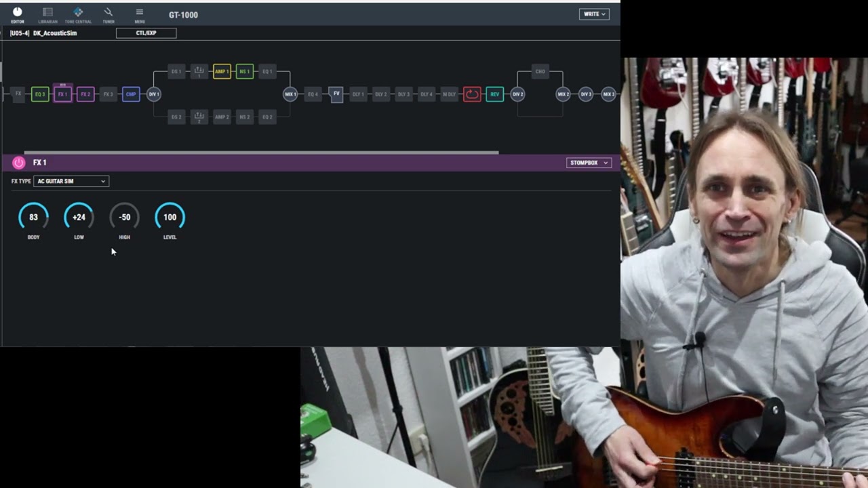Click the HIGH knob set to -50
The width and height of the screenshot is (868, 488).
point(124,217)
